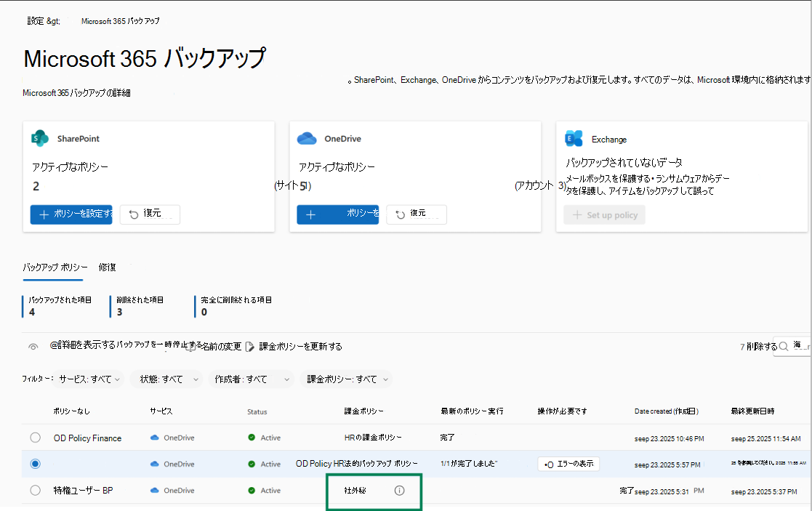812x511 pixels.
Task: Select the OD Policy Finance radio button
Action: [35, 438]
